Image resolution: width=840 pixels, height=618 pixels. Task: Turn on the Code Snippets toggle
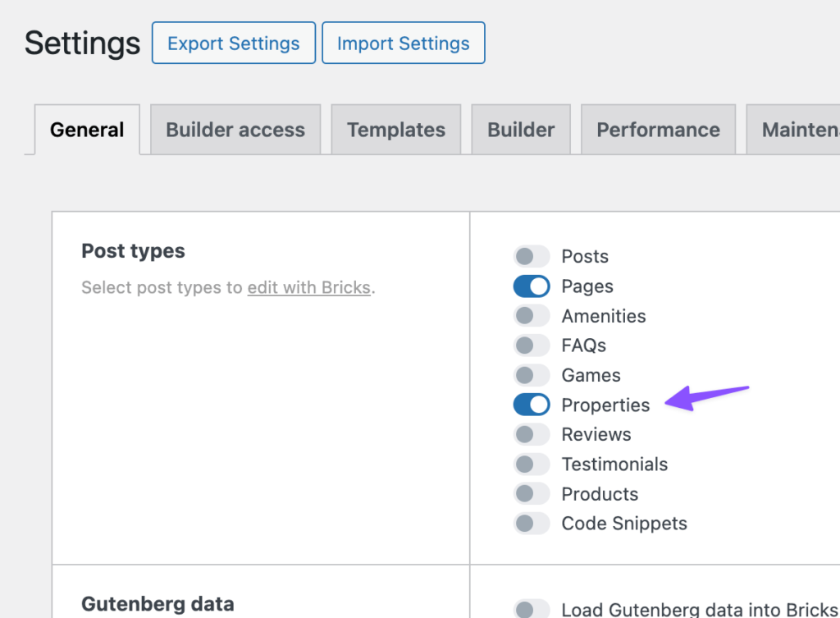[x=532, y=523]
